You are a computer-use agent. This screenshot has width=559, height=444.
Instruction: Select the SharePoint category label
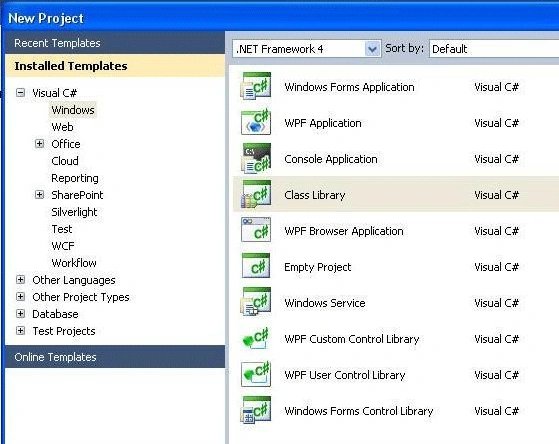(x=77, y=195)
